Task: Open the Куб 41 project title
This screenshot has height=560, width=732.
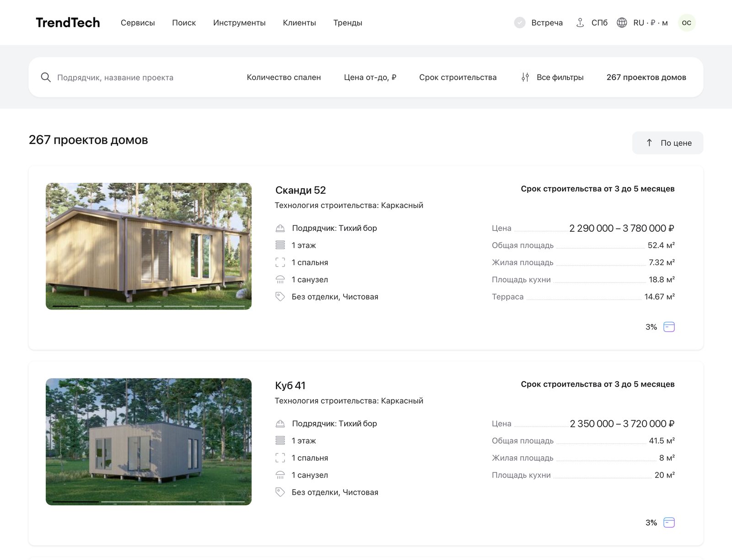Action: click(290, 385)
